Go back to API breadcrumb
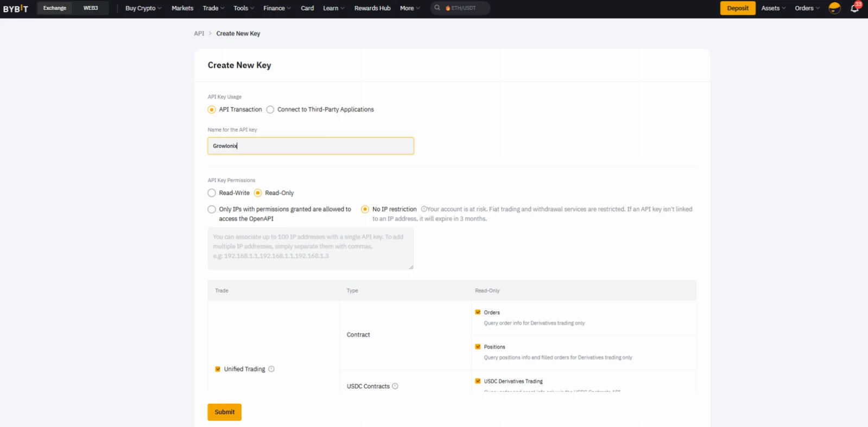 point(199,34)
